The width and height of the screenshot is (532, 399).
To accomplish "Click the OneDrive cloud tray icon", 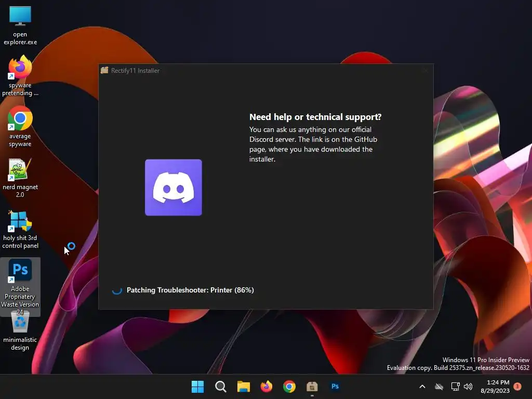I will [439, 387].
